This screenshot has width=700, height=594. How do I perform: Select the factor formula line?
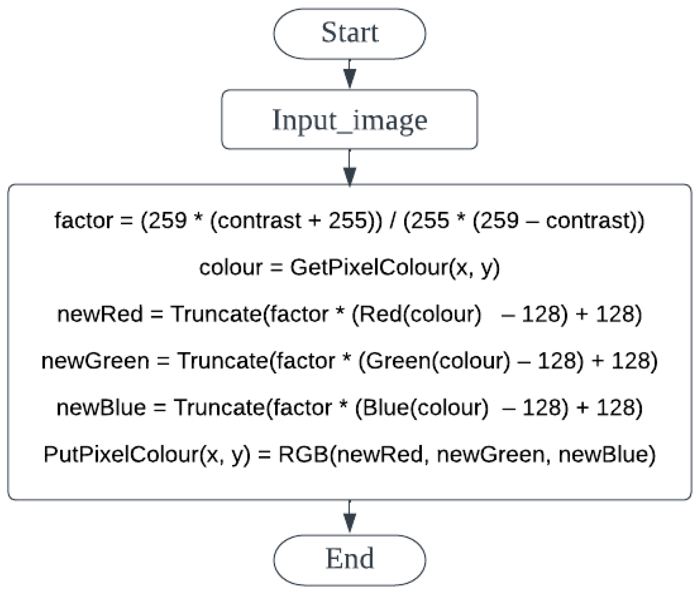(349, 221)
